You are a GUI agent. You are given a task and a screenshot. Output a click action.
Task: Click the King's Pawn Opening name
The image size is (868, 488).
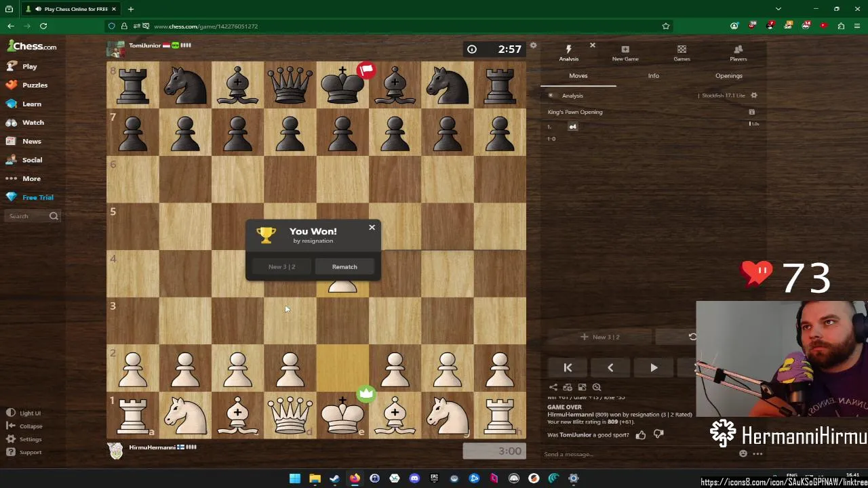tap(575, 112)
